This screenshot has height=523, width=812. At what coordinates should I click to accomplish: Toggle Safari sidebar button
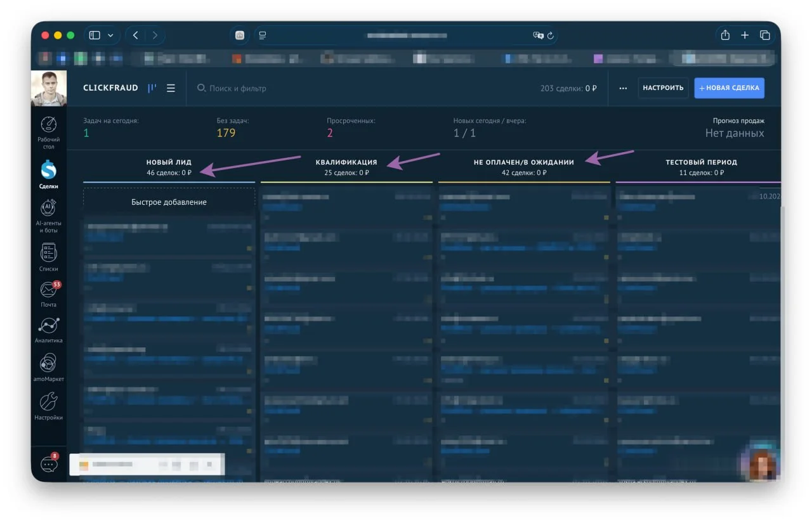coord(95,36)
